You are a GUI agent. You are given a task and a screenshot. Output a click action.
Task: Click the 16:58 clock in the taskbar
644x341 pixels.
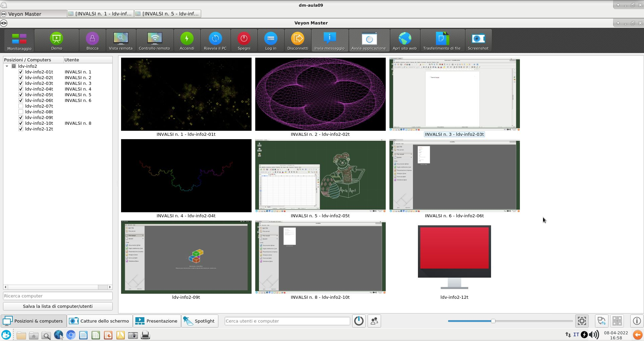click(x=616, y=338)
